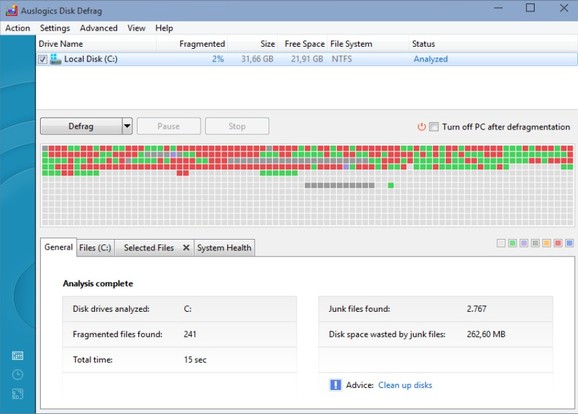Sort by the Size column header

[253, 44]
